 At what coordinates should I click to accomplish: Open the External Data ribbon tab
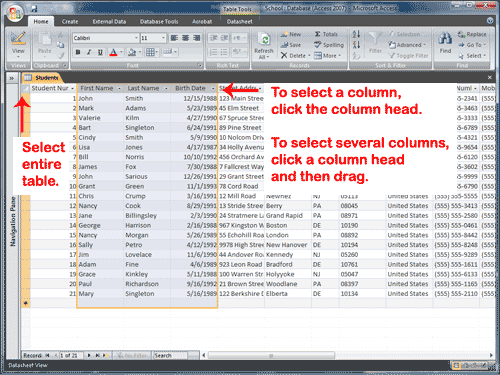[109, 21]
